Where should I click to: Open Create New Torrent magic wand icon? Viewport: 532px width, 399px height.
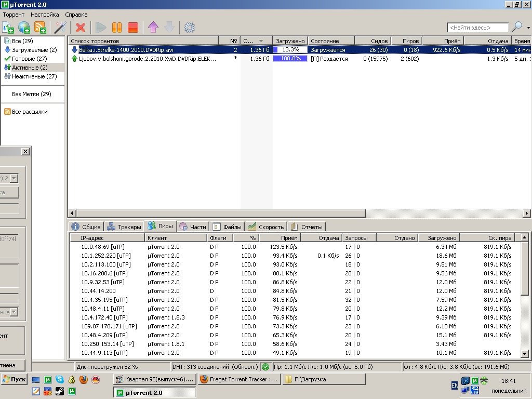60,28
